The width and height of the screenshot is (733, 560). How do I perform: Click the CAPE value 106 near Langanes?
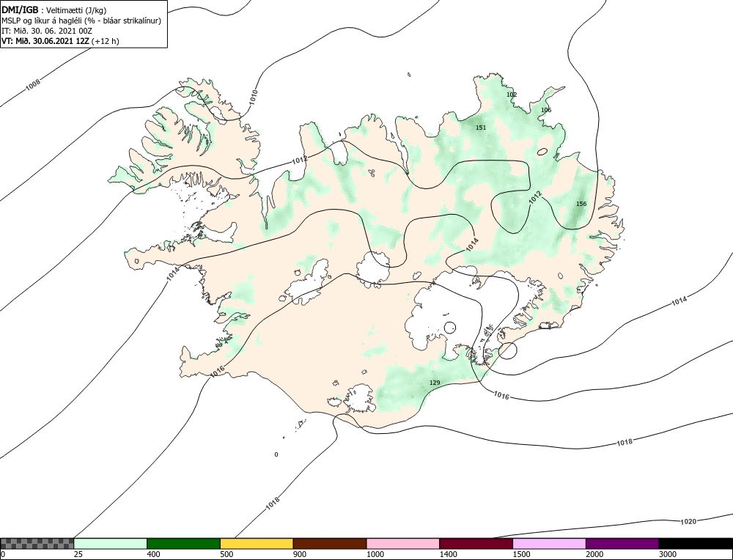click(546, 110)
